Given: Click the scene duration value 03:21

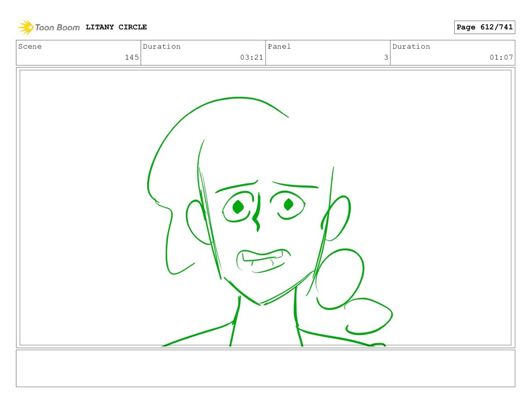Looking at the screenshot, I should [251, 57].
